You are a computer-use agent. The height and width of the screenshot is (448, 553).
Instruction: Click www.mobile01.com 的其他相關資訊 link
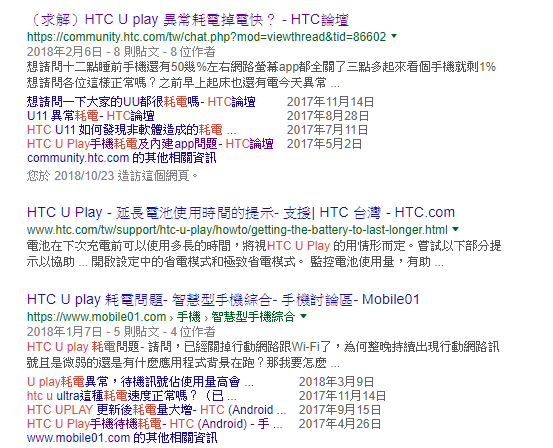coord(122,438)
